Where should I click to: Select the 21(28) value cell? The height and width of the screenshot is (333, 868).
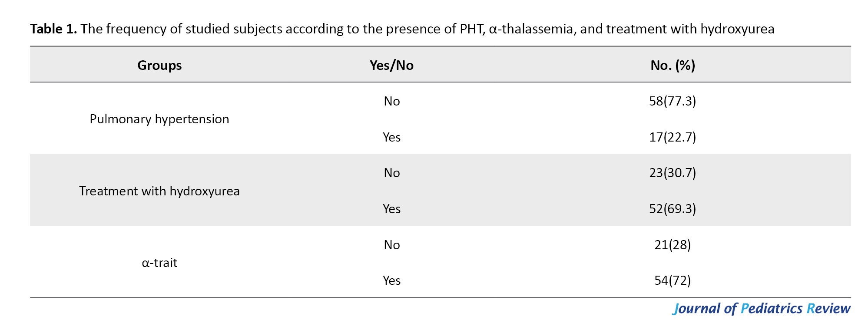tap(673, 245)
